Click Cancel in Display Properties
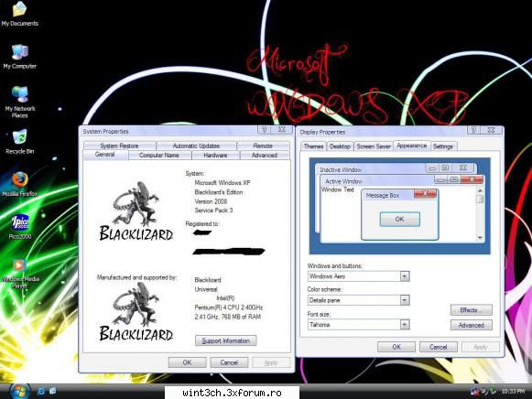Image resolution: width=532 pixels, height=399 pixels. (x=438, y=347)
